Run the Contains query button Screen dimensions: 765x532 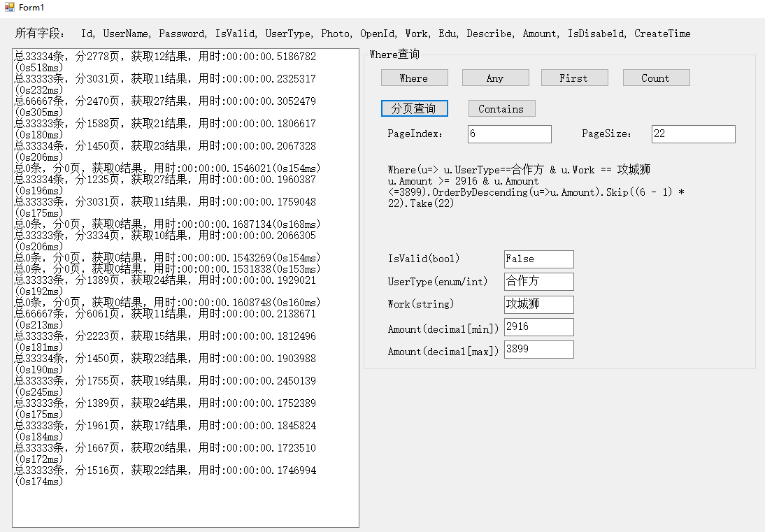tap(501, 109)
